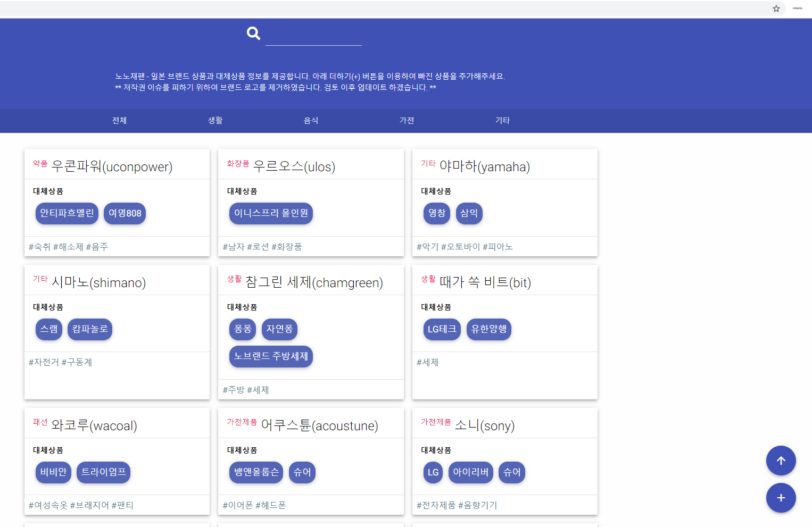Click the 이니스프리 올인원 chip
Image resolution: width=812 pixels, height=527 pixels.
point(271,213)
